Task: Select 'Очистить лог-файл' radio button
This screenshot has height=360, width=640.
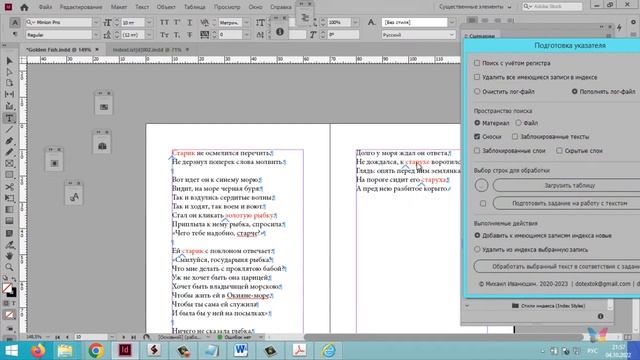Action: click(477, 91)
